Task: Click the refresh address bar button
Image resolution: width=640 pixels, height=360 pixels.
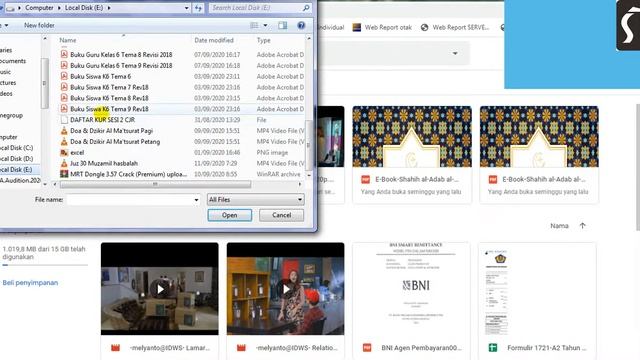Action: tap(198, 8)
